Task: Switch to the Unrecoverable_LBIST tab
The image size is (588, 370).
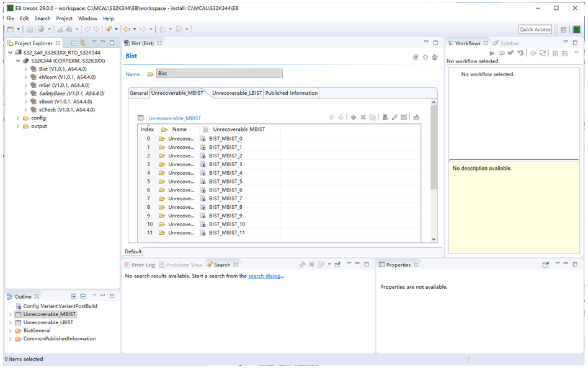Action: click(x=237, y=93)
